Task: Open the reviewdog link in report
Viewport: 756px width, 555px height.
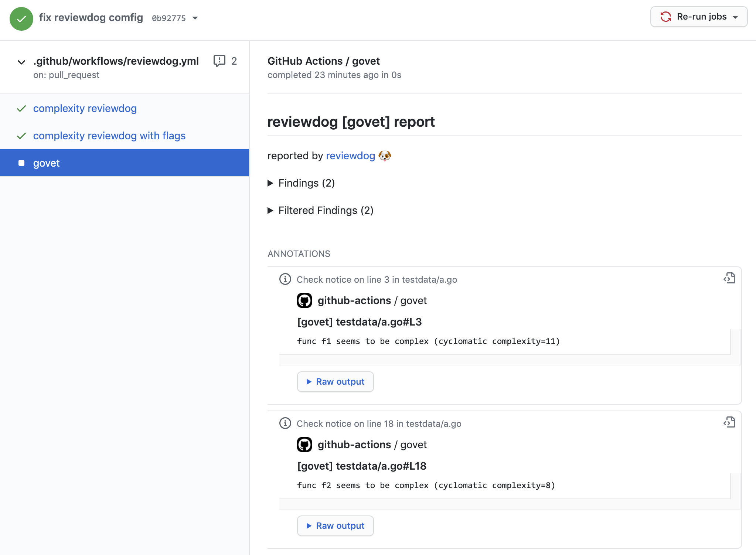Action: tap(350, 156)
